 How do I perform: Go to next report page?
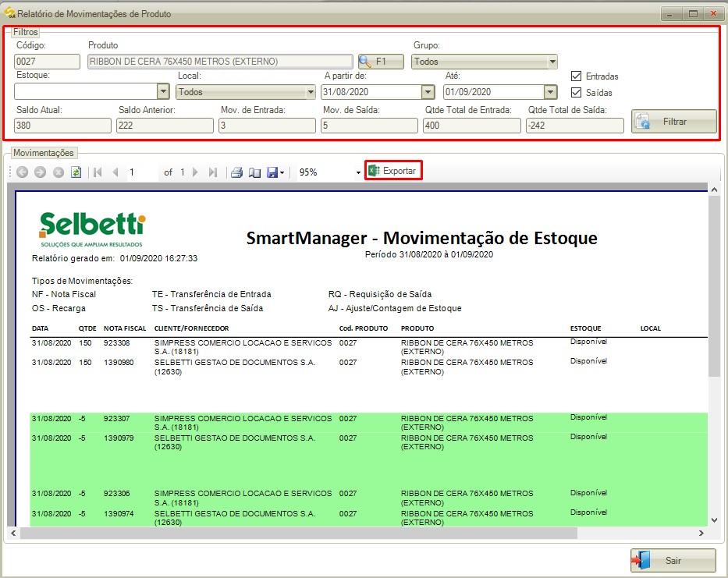[x=196, y=172]
